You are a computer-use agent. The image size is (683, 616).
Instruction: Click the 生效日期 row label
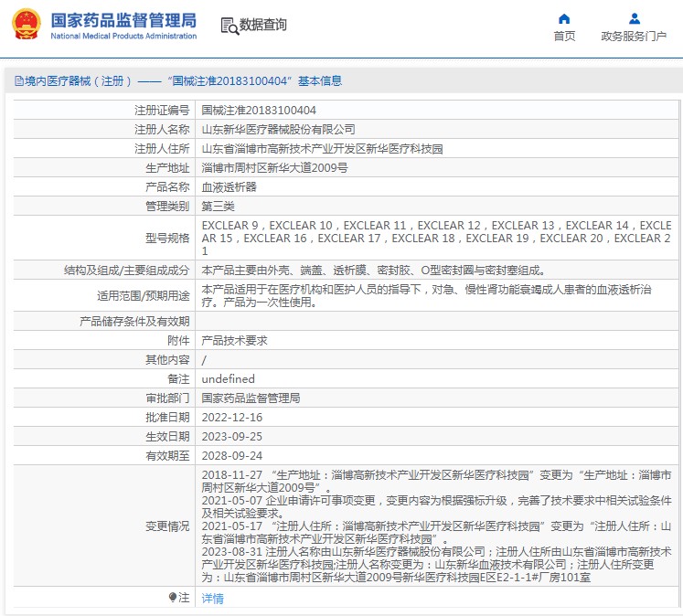167,436
